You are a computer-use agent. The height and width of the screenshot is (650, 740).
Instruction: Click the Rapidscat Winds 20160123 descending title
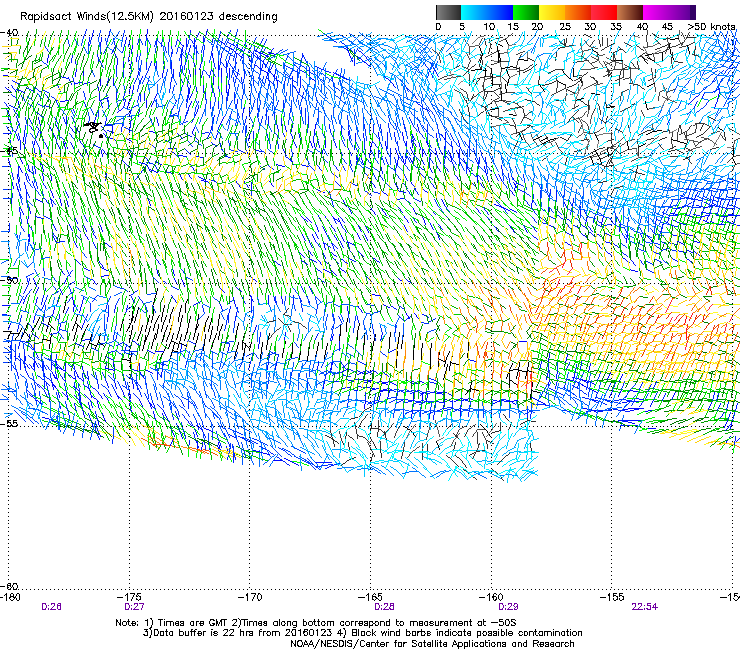[149, 17]
